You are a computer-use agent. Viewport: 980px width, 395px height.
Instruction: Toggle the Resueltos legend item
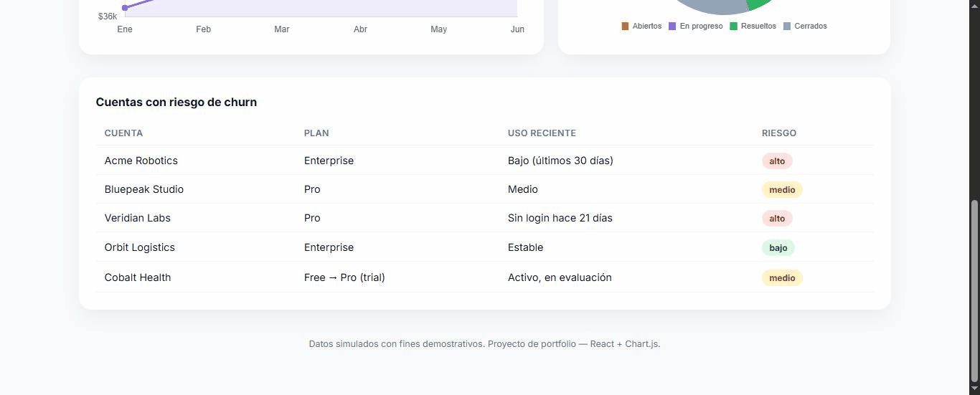coord(753,26)
